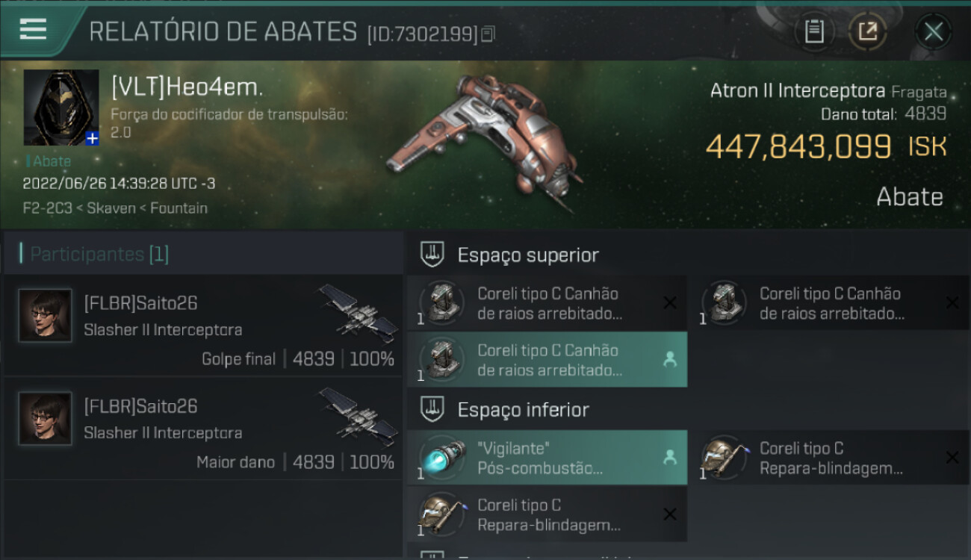The height and width of the screenshot is (560, 971).
Task: Collapse the Espaço inferior section
Action: point(433,409)
